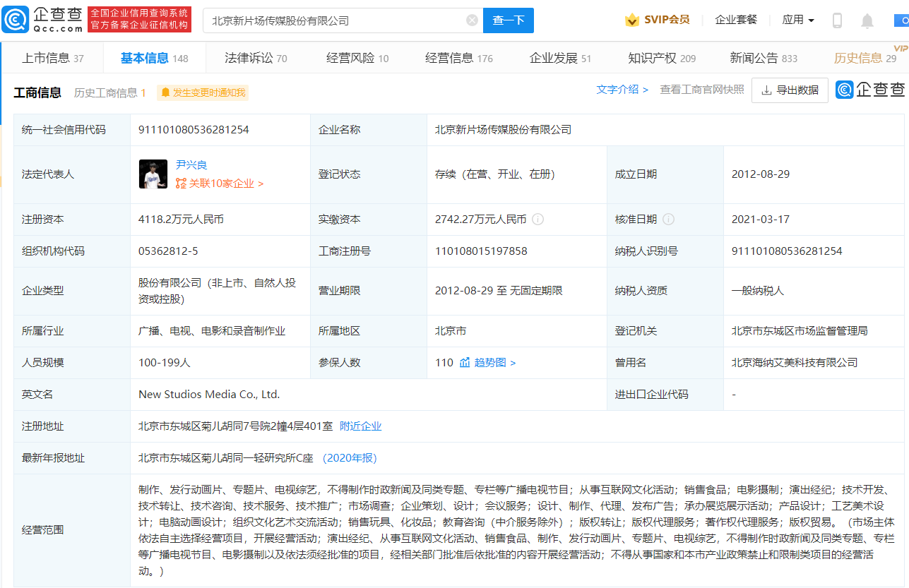Click info icon beside paid-in capital

click(537, 220)
